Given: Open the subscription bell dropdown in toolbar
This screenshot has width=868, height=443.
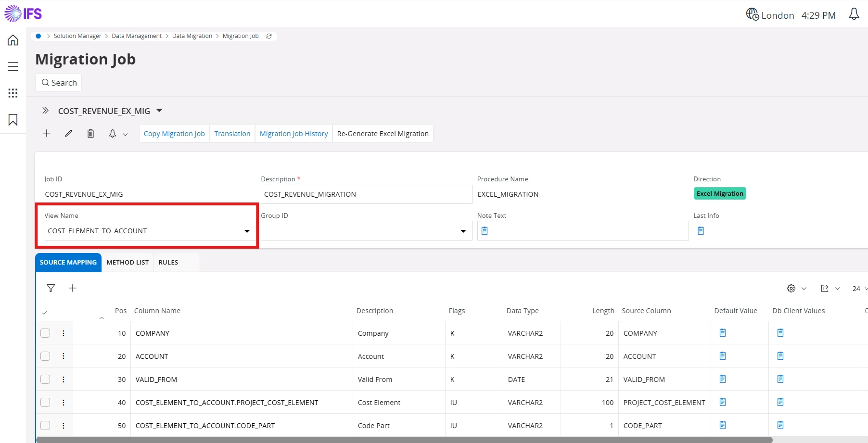Looking at the screenshot, I should 118,134.
